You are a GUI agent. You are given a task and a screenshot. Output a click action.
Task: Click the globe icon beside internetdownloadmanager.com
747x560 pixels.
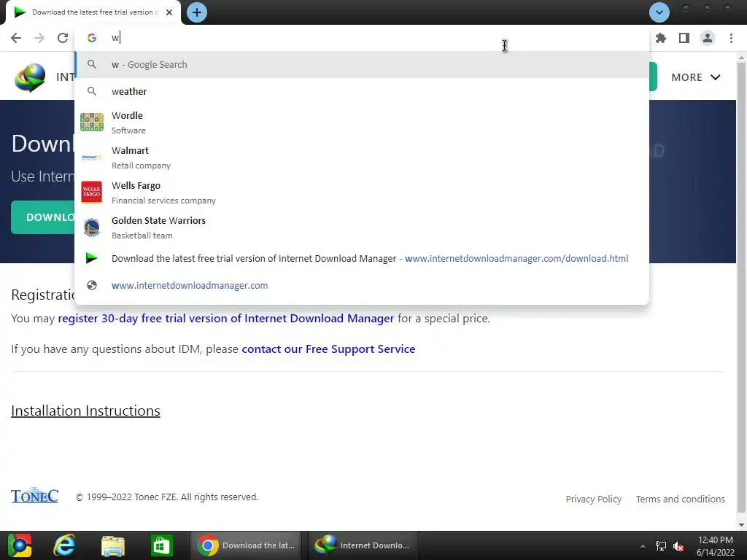(x=92, y=285)
